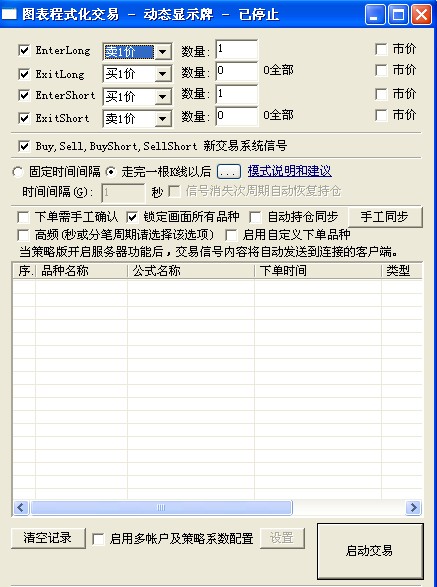Click the ellipsis button beside 走完一根K线以后

coord(229,172)
